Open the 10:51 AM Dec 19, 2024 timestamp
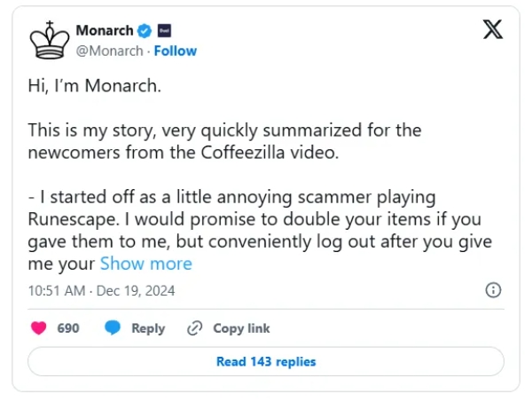Viewport: 532px width, 402px height. (101, 290)
